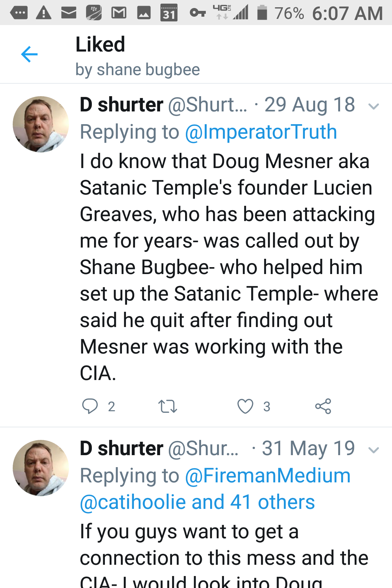Open @FiremanMedium profile link
This screenshot has height=588, width=392.
tap(268, 475)
